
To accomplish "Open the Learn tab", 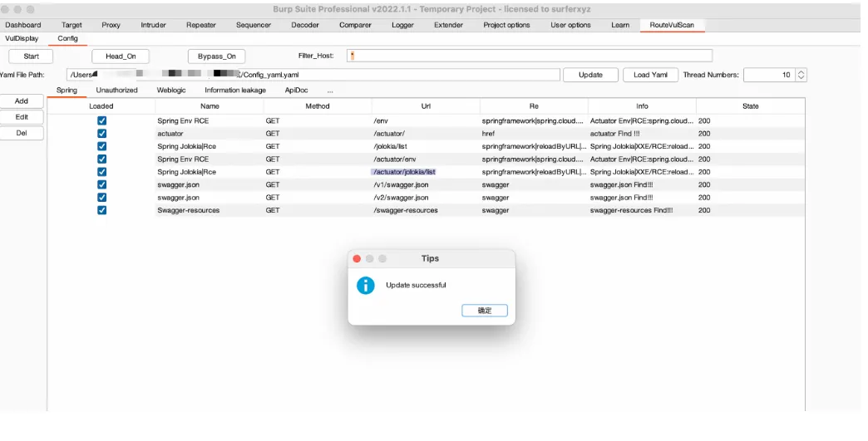I will pos(620,25).
